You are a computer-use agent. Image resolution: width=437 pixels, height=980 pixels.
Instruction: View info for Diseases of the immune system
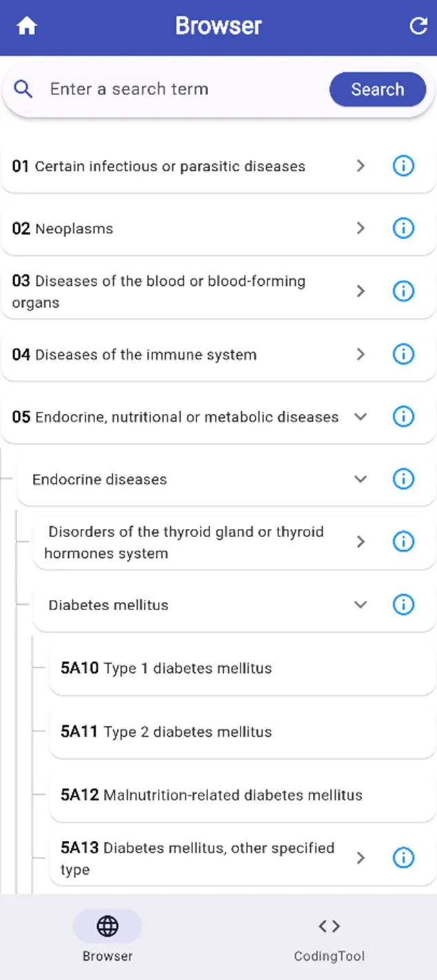[403, 354]
